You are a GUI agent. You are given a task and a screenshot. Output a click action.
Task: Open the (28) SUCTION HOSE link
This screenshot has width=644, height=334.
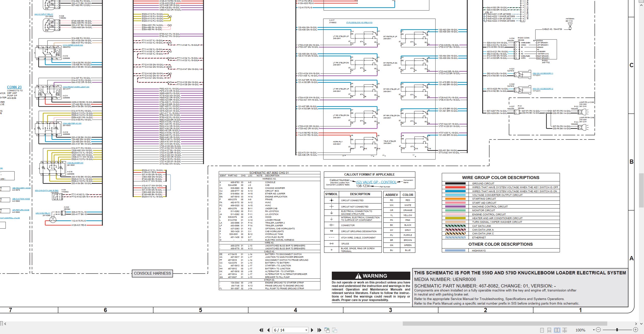(x=21, y=199)
